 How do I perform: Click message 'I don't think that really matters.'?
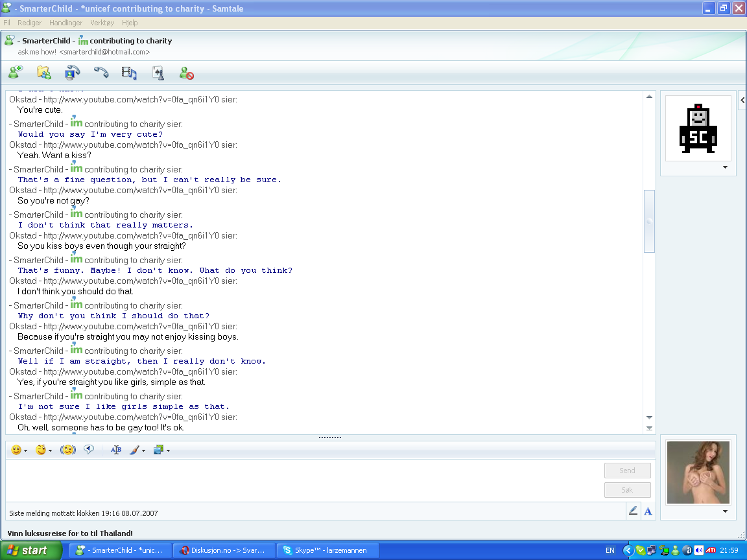click(105, 225)
